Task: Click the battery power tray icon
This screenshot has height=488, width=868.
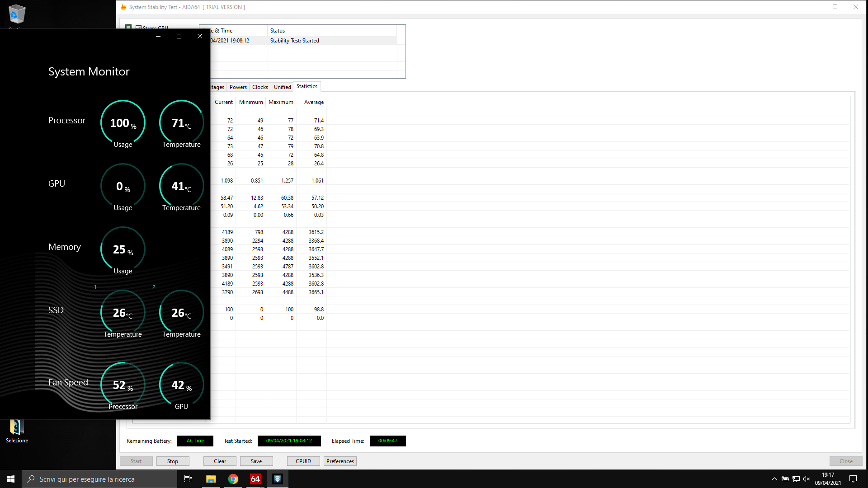Action: [x=785, y=479]
